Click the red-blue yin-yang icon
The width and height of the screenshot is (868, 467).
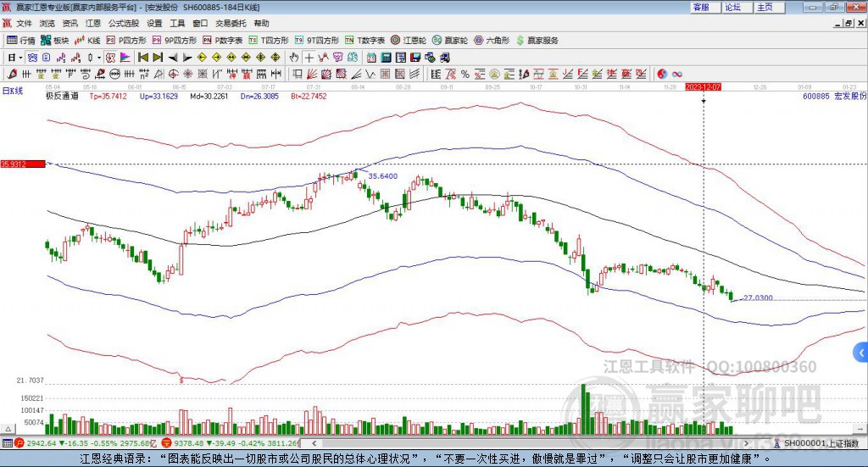coord(662,74)
